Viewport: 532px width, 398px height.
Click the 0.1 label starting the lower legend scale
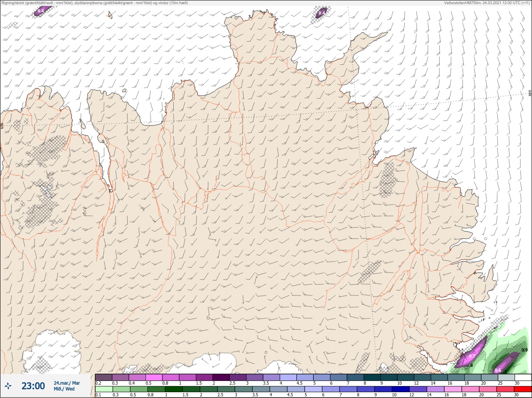tap(98, 395)
